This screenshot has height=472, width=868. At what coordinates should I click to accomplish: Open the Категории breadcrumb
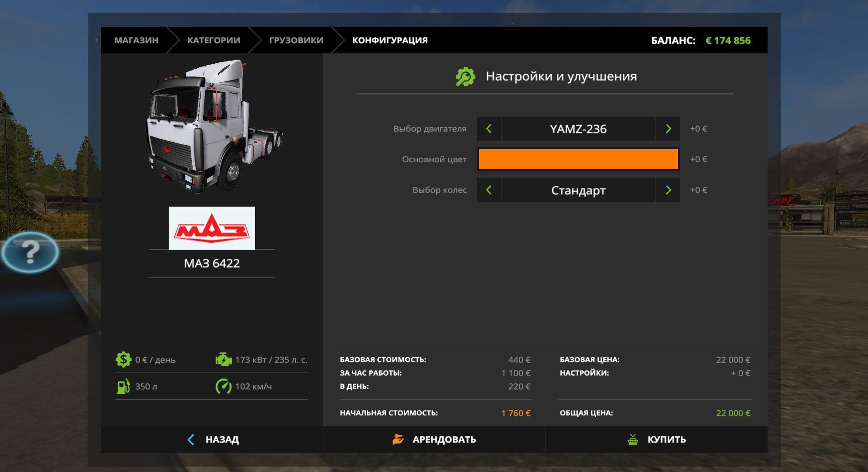(213, 40)
